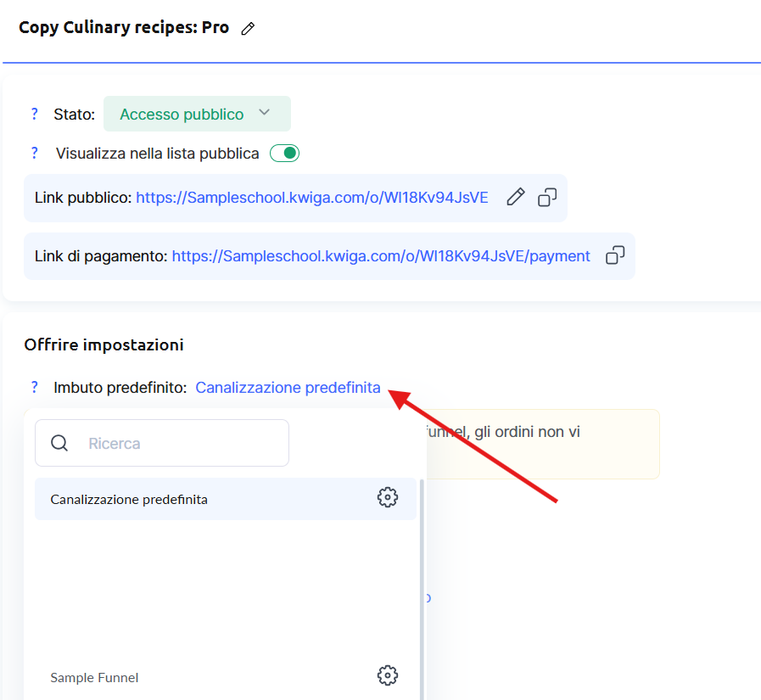Click the pencil icon beside the offer title
761x700 pixels.
click(x=248, y=29)
